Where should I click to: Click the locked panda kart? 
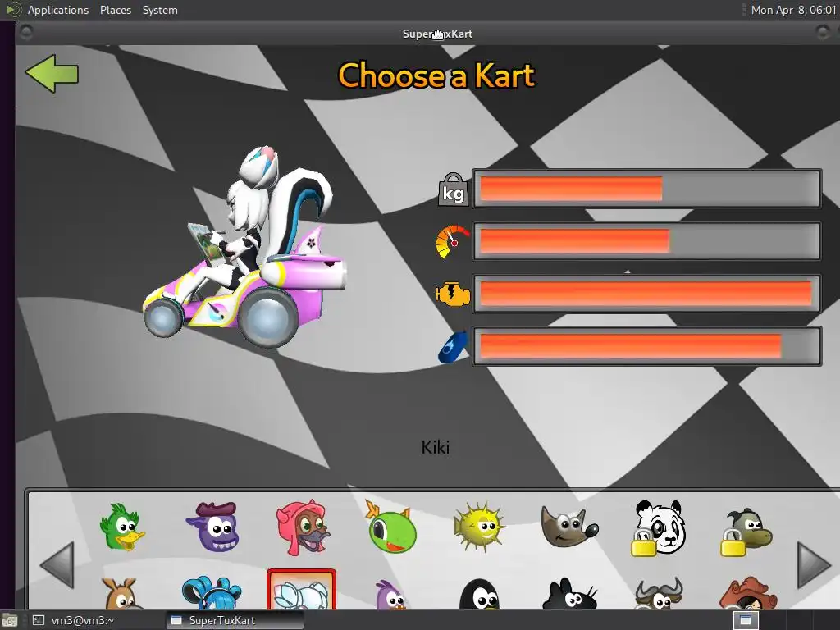[658, 527]
